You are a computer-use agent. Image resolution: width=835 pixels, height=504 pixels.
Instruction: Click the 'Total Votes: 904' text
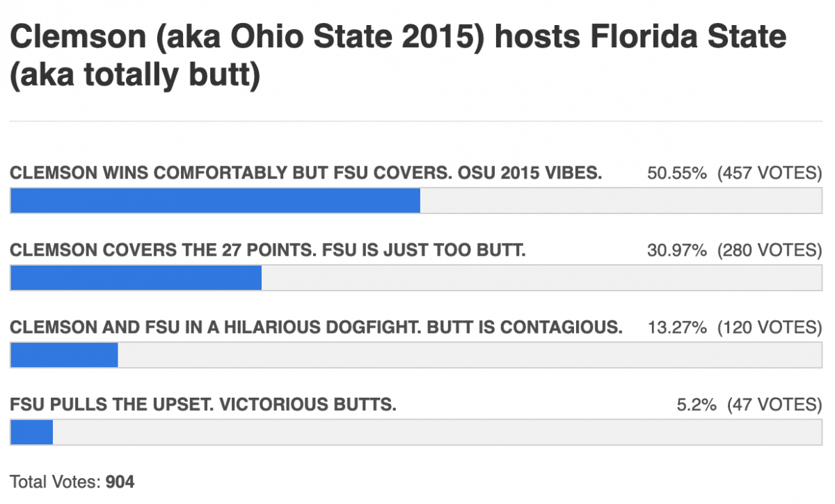pos(72,481)
